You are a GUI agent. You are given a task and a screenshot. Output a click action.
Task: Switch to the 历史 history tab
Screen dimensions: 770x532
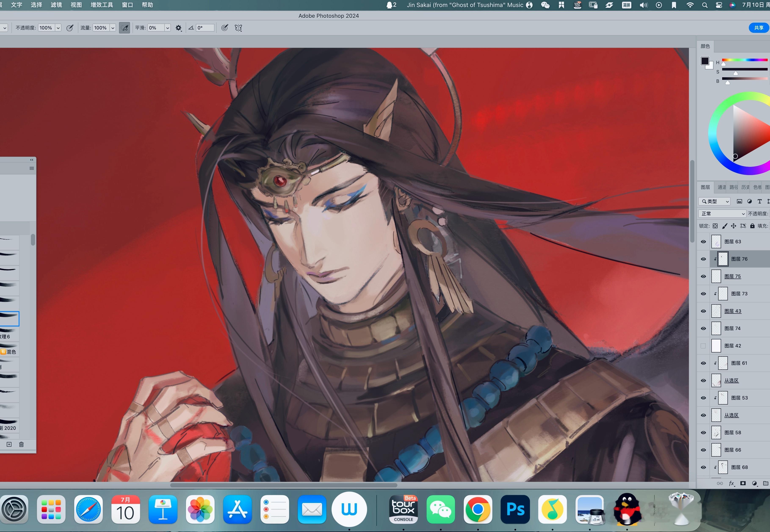746,187
